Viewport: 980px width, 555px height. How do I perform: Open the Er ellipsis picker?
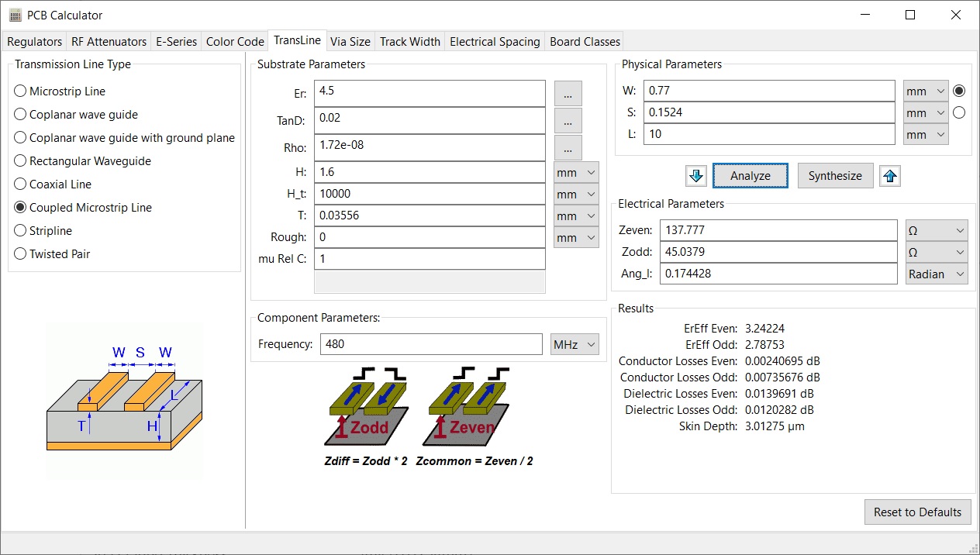click(568, 93)
